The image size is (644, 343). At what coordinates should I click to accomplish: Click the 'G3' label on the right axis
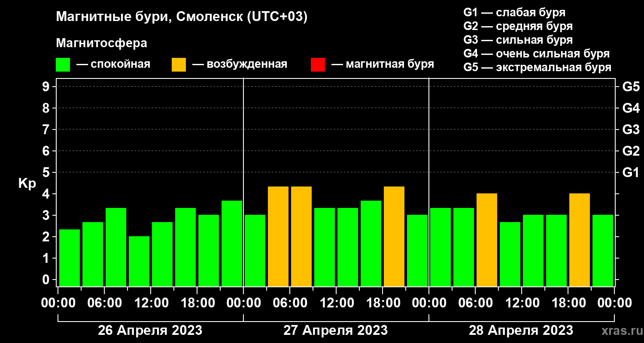(x=631, y=130)
